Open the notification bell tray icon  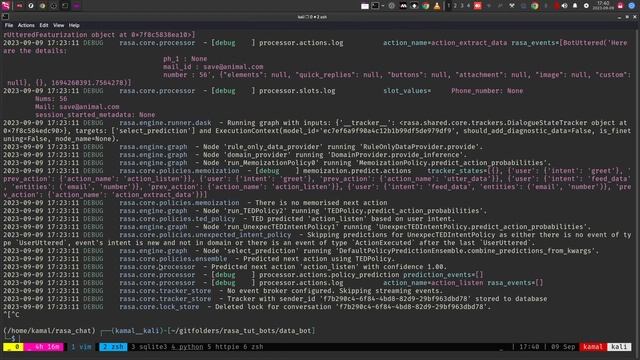[575, 6]
